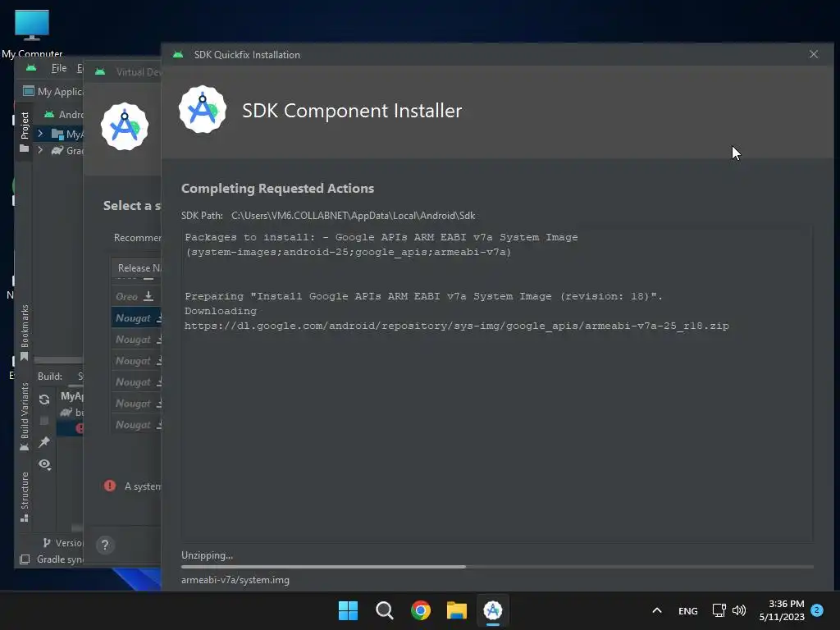This screenshot has height=630, width=840.
Task: Click the Gradle sync status bar message
Action: point(60,559)
